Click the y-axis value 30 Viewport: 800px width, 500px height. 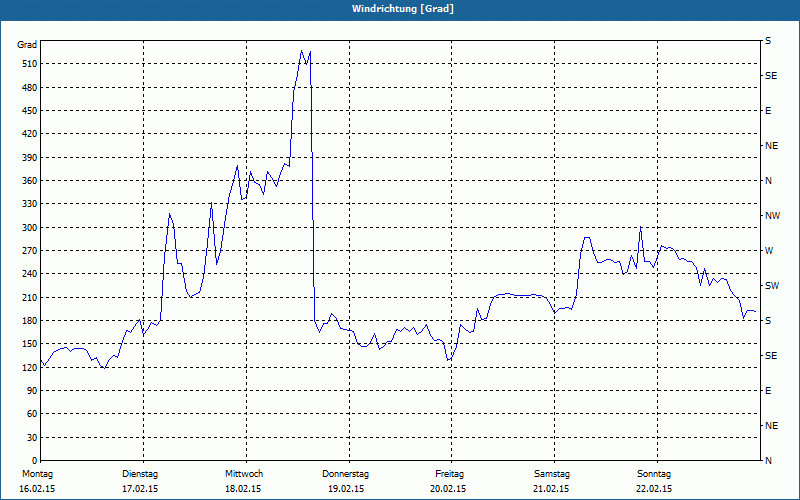32,438
